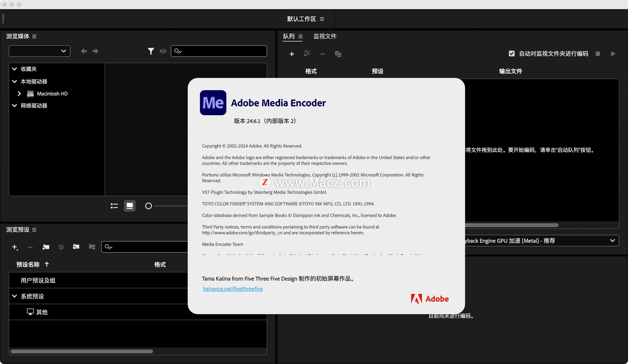Viewport: 628px width, 364px height.
Task: Open the behance.net/fivethreefive link
Action: 233,289
